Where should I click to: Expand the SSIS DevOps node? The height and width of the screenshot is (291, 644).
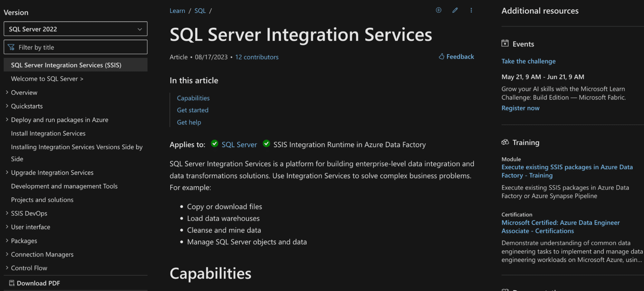[7, 213]
